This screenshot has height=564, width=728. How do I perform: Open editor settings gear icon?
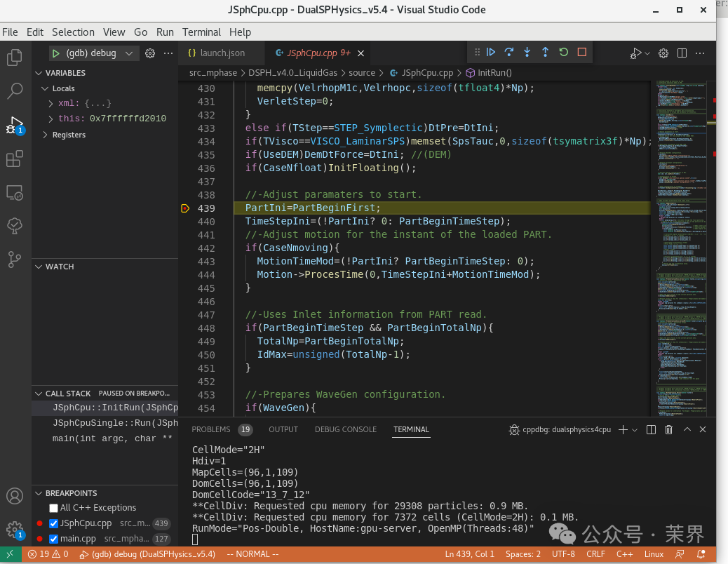coord(663,53)
